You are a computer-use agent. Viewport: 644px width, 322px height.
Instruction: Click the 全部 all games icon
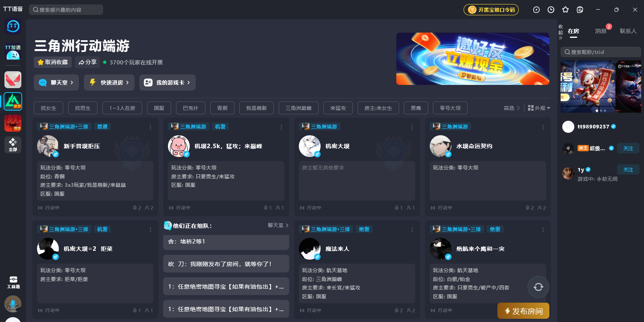tap(13, 144)
